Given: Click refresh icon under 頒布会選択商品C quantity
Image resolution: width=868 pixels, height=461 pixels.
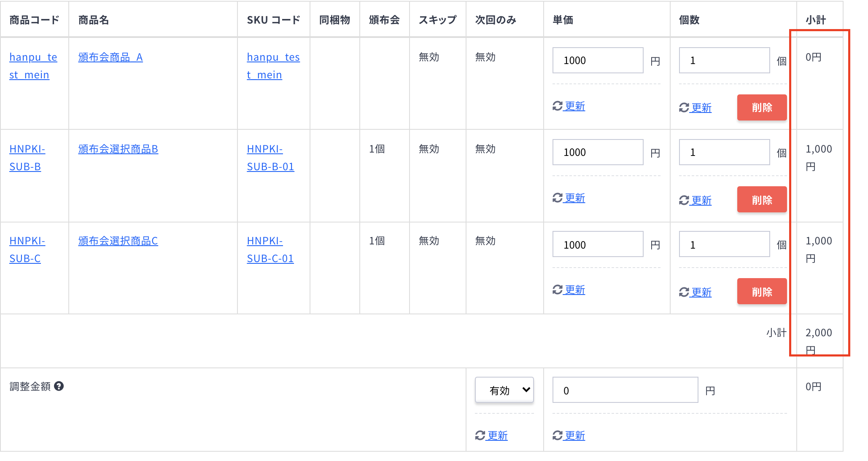Looking at the screenshot, I should point(684,292).
